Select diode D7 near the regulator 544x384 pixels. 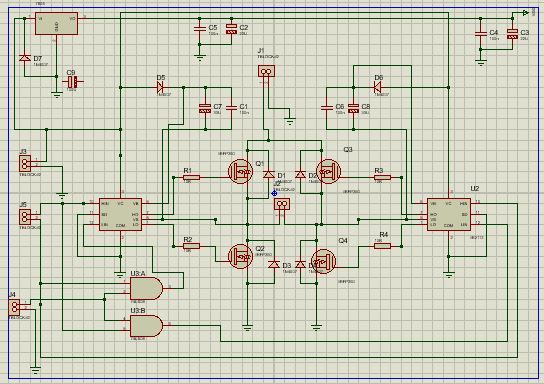pos(25,58)
